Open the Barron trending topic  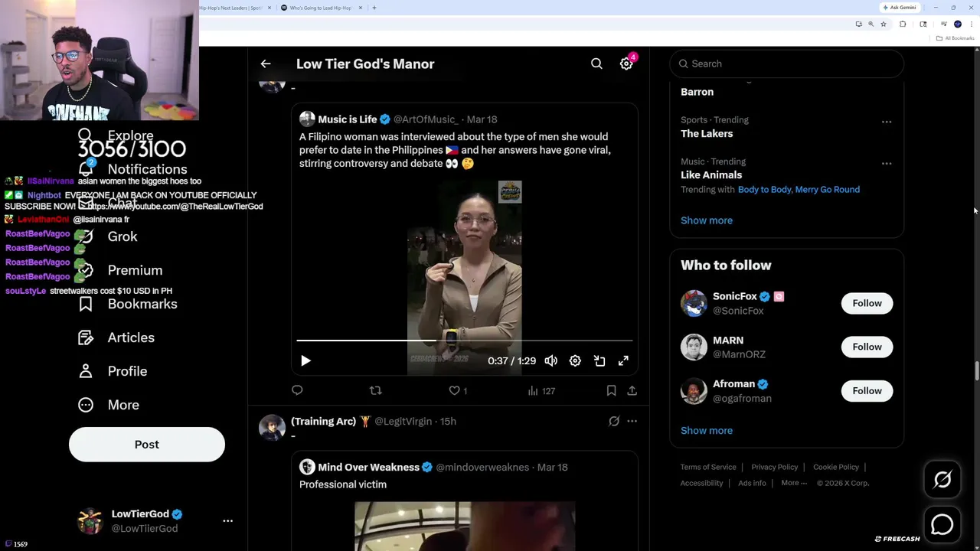click(x=697, y=92)
